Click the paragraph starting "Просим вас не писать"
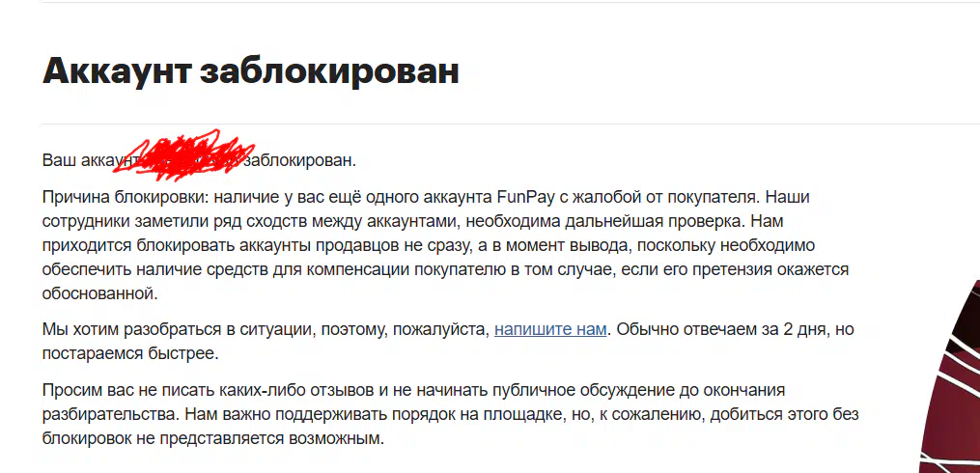 (450, 414)
